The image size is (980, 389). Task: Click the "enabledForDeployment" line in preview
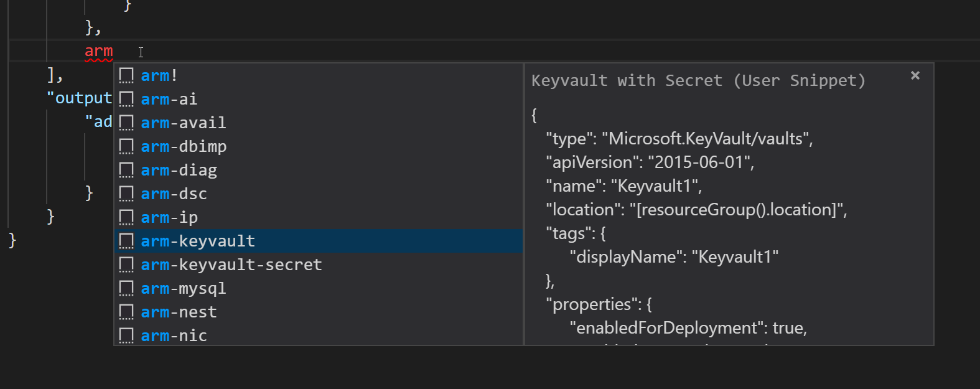tap(688, 328)
